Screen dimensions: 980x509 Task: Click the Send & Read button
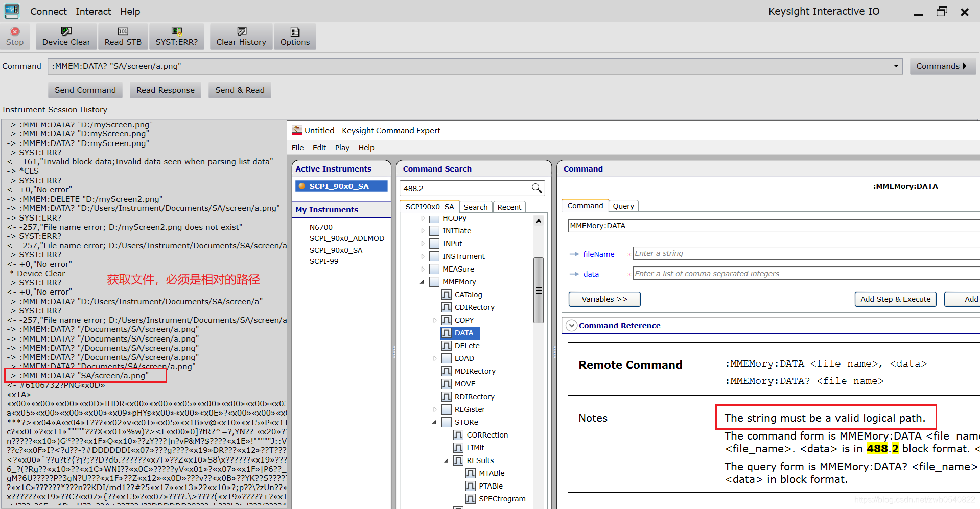point(240,90)
